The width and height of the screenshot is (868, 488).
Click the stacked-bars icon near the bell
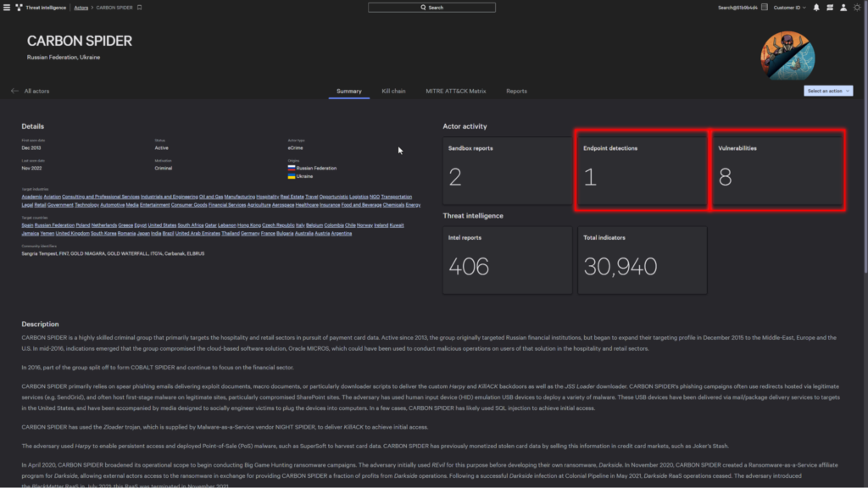[829, 8]
